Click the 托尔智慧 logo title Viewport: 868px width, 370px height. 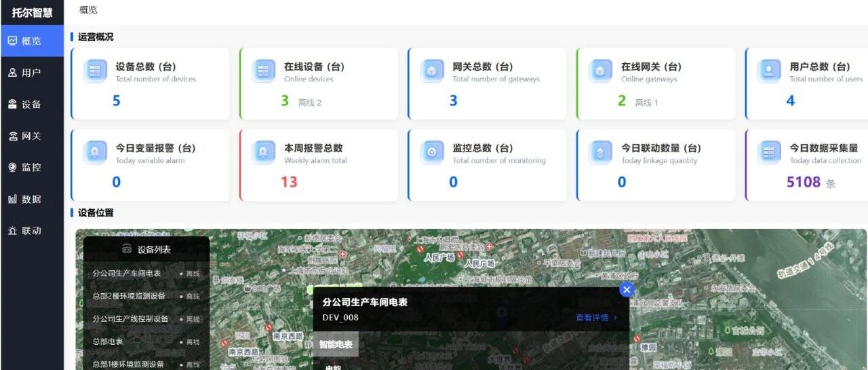32,12
